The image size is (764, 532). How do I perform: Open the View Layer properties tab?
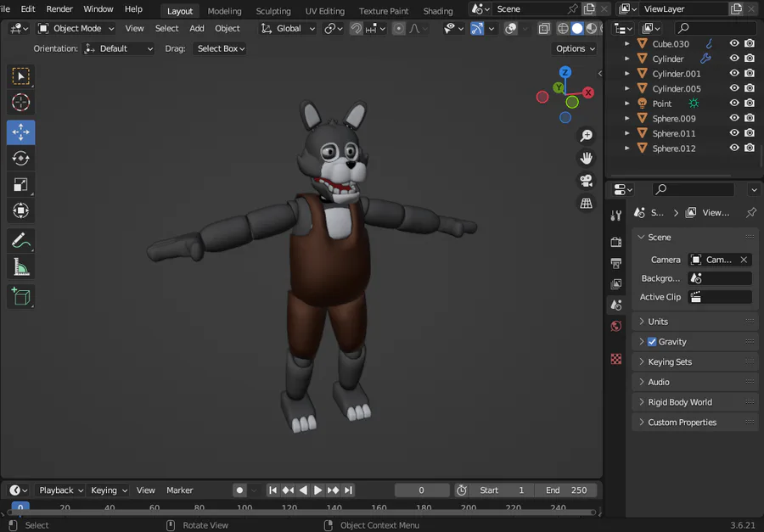pyautogui.click(x=616, y=284)
